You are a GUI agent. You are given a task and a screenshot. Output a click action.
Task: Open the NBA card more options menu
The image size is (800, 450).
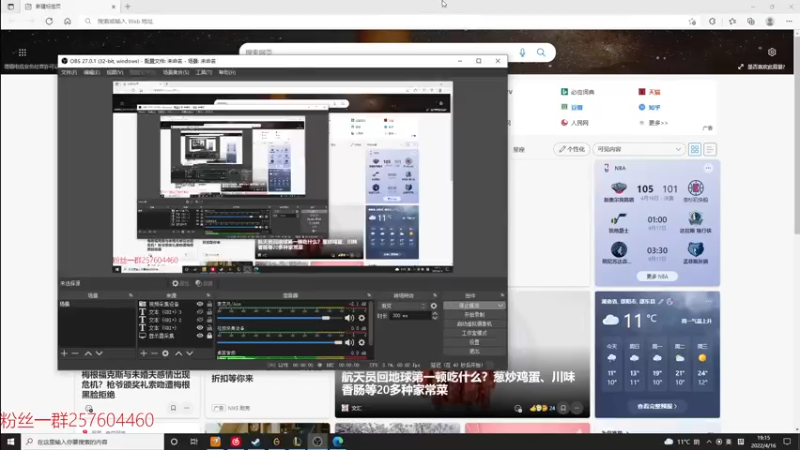pyautogui.click(x=708, y=168)
